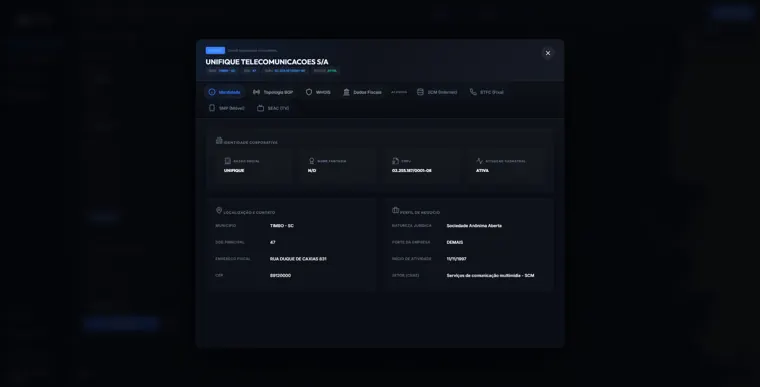Click the badge icon beside Nome Fantasia

click(312, 161)
